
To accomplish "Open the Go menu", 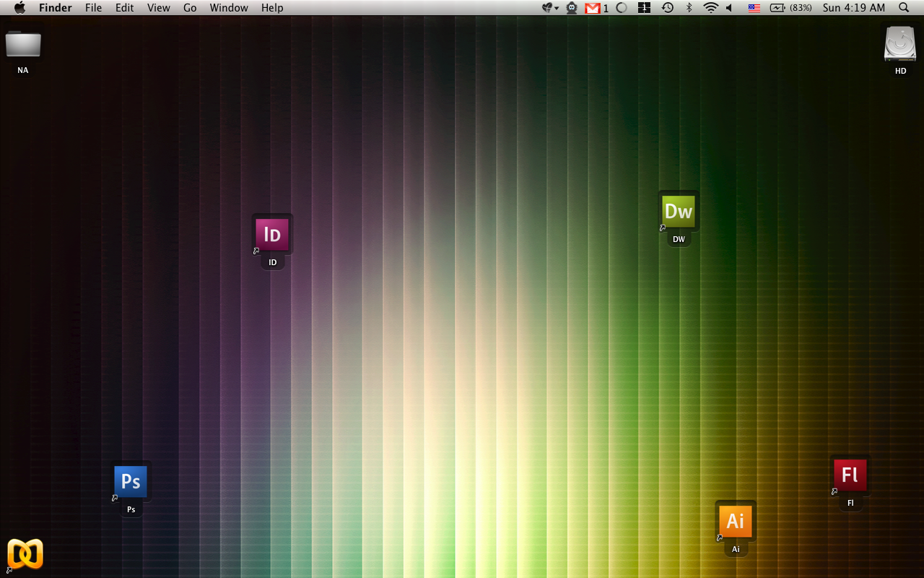I will [x=190, y=7].
